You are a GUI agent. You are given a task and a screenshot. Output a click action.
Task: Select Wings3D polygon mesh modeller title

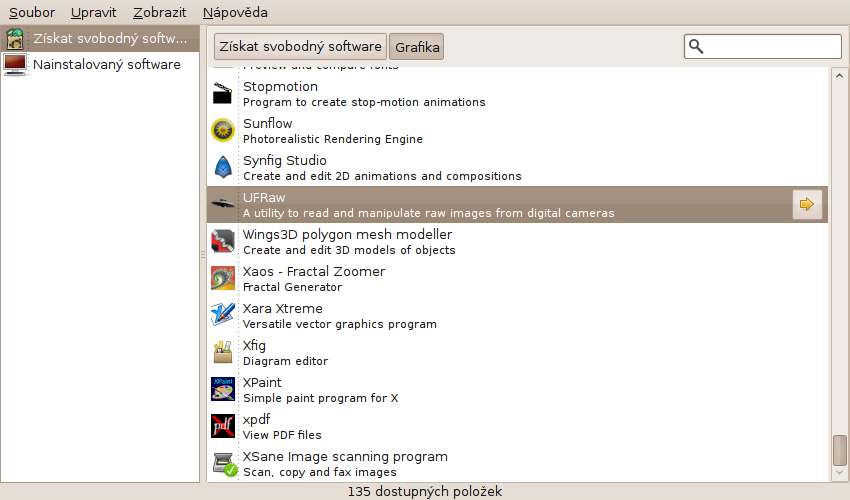347,235
